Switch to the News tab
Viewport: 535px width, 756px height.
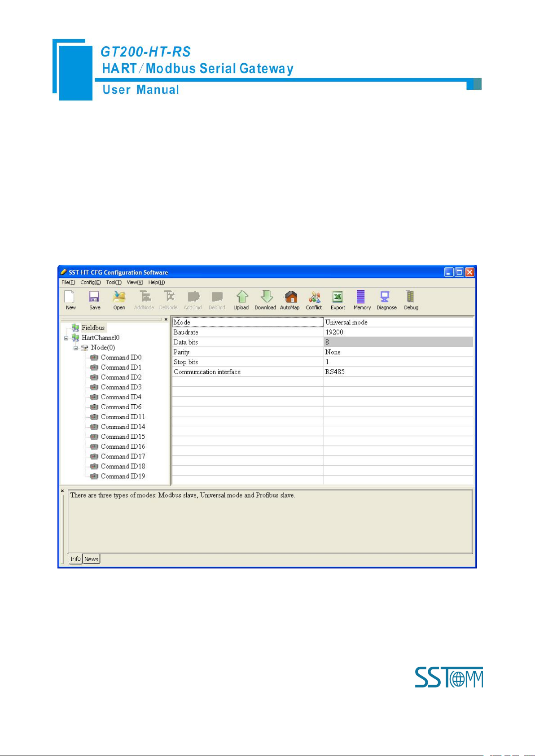click(x=91, y=559)
